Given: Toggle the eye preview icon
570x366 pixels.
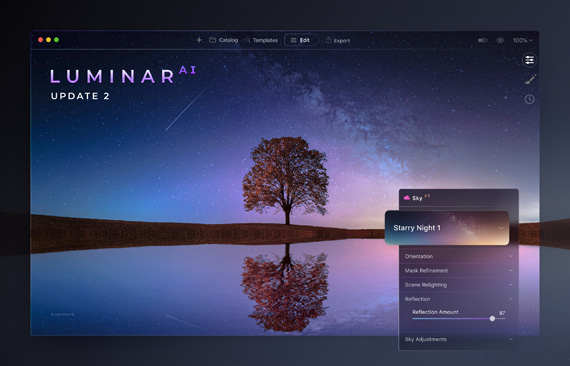Looking at the screenshot, I should (500, 40).
